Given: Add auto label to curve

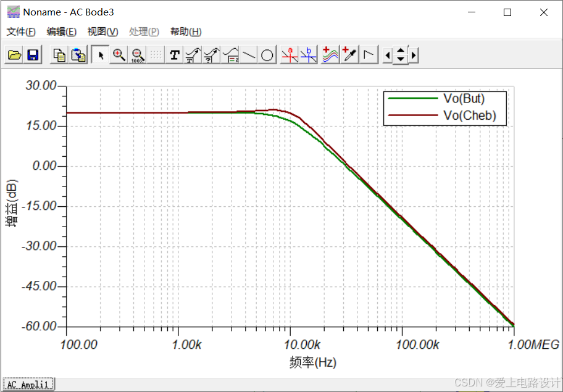Looking at the screenshot, I should tap(193, 55).
